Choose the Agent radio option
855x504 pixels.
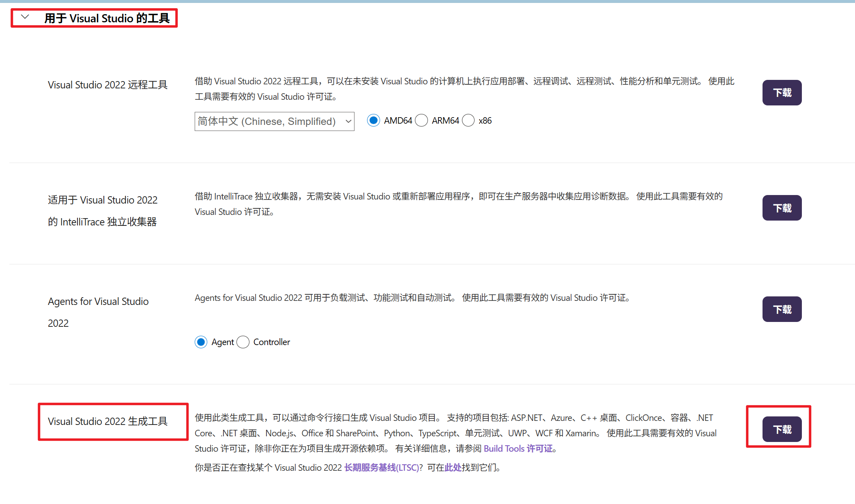pyautogui.click(x=201, y=342)
